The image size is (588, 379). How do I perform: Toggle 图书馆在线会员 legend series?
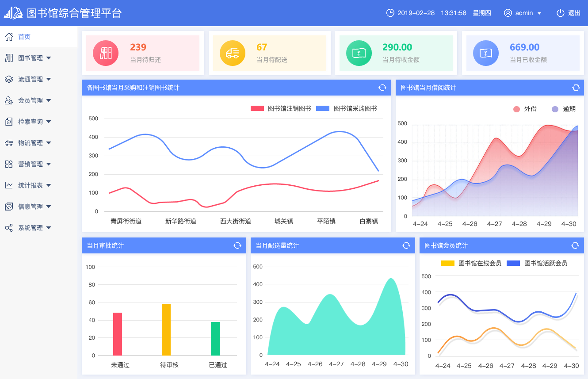click(471, 263)
